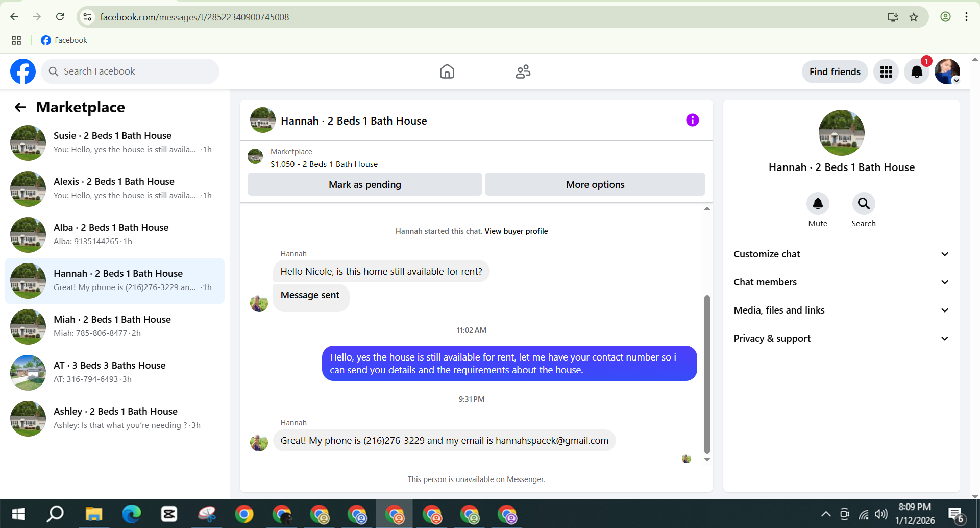Show hidden system tray icons chevron

point(825,514)
